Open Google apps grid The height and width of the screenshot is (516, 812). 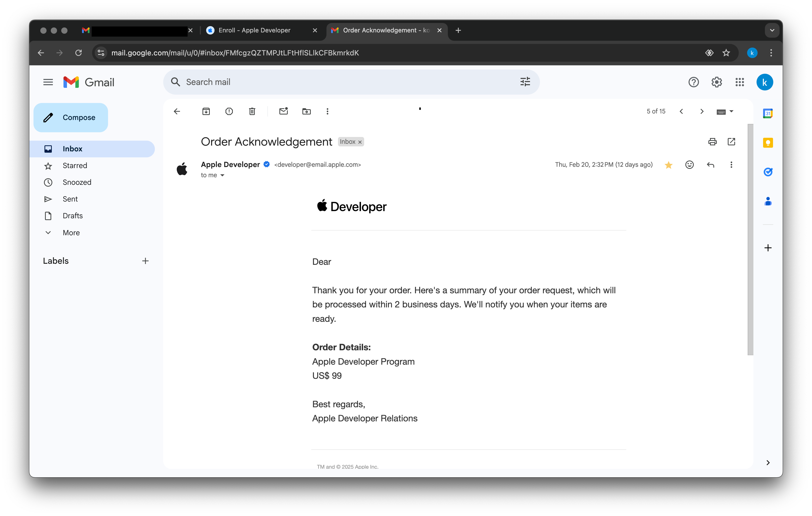pyautogui.click(x=740, y=82)
